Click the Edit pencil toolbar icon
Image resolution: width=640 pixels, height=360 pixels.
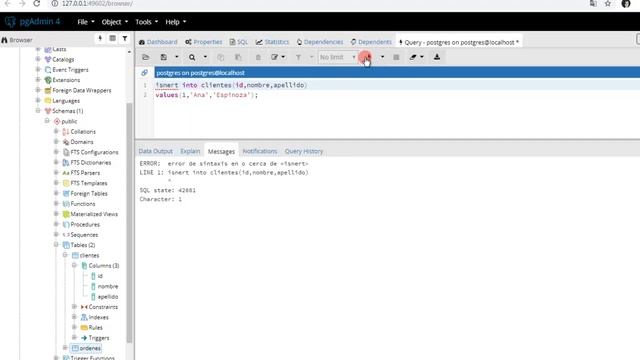(x=275, y=57)
